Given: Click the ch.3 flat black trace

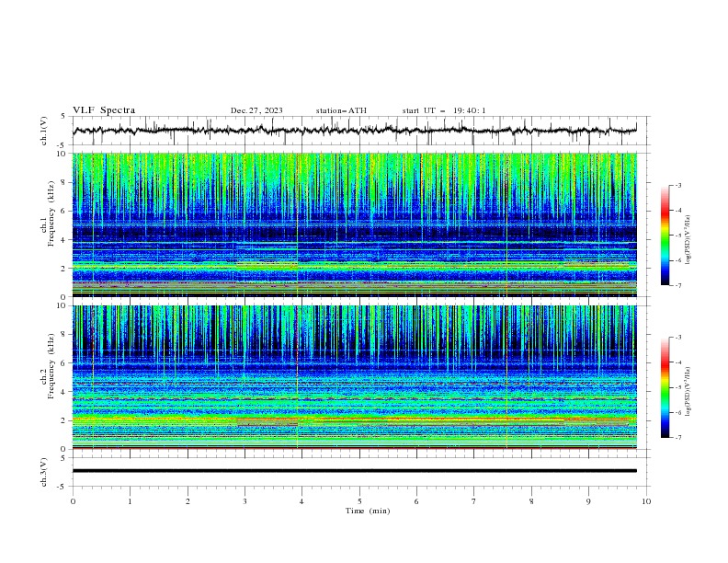Looking at the screenshot, I should click(x=354, y=471).
